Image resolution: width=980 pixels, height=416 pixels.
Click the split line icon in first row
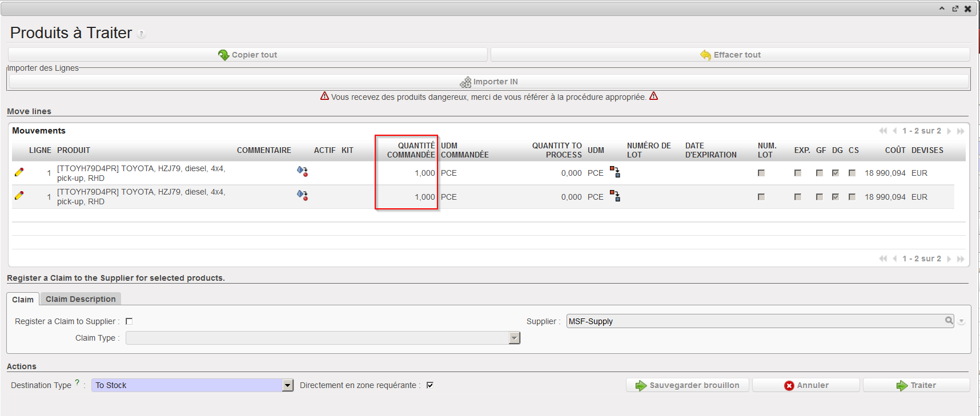614,172
